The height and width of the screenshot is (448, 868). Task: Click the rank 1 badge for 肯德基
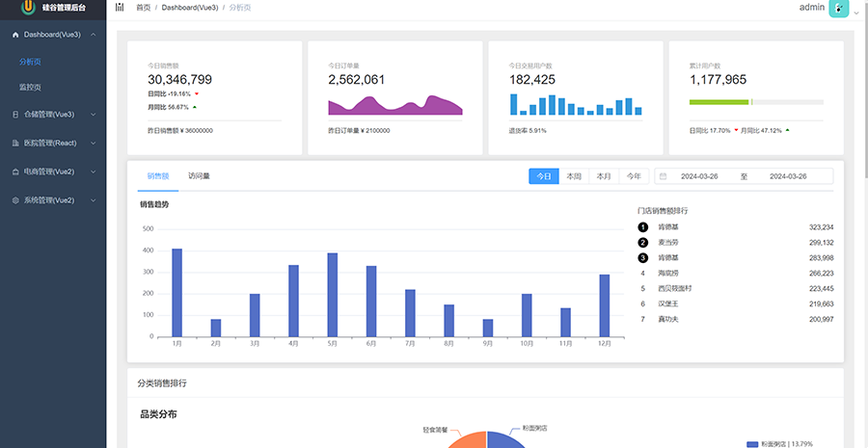click(x=642, y=227)
